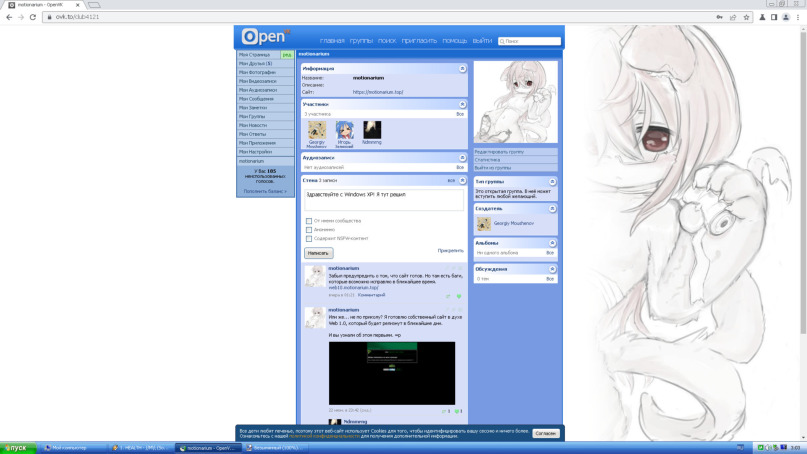The width and height of the screenshot is (807, 454).
Task: Click 'ред.' button next to Моя Страница
Action: coord(287,55)
